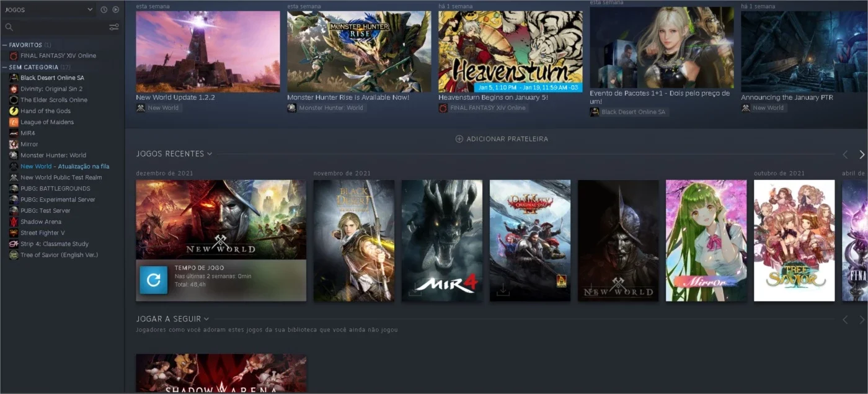Toggle the ready-to-play filter icon
This screenshot has height=394, width=868.
click(x=115, y=9)
